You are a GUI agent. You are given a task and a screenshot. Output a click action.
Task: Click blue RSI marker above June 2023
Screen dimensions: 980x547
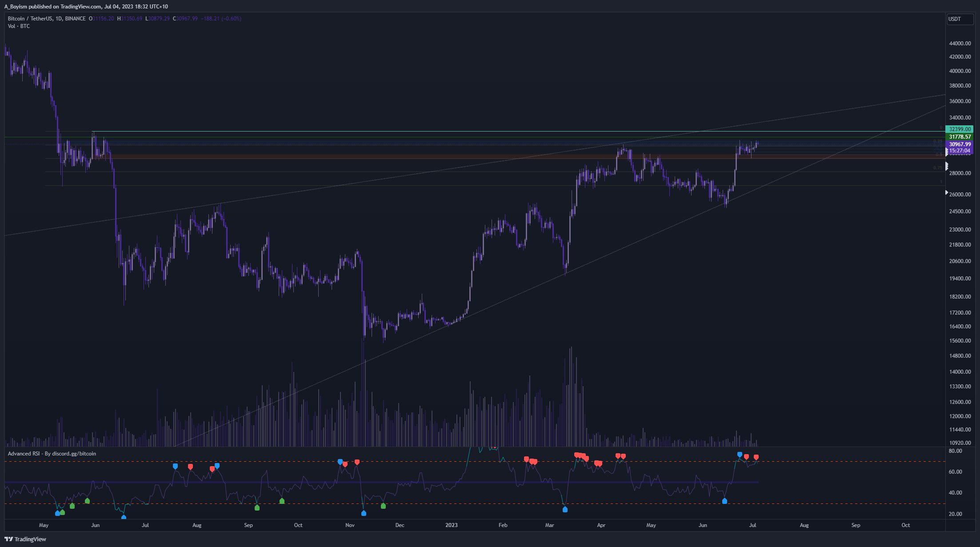pos(740,455)
